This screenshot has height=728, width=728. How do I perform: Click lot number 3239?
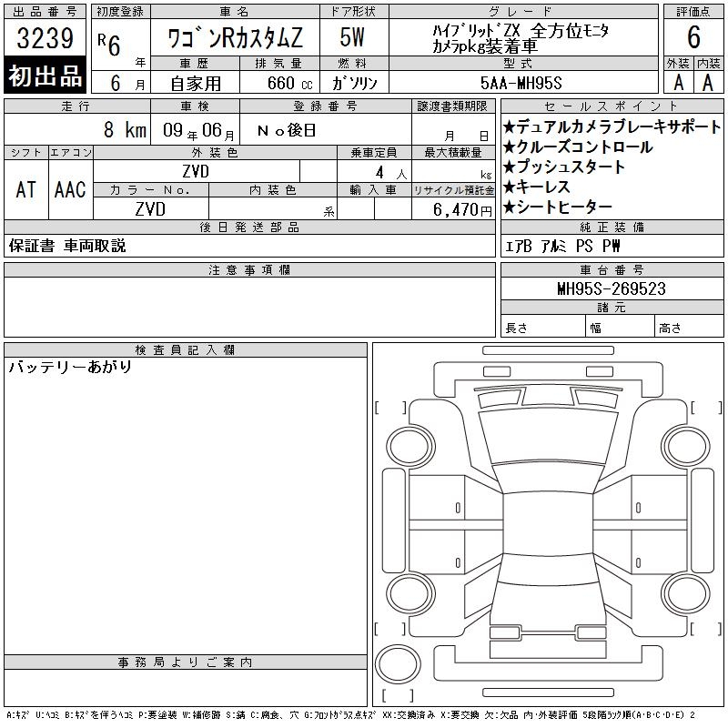click(45, 37)
